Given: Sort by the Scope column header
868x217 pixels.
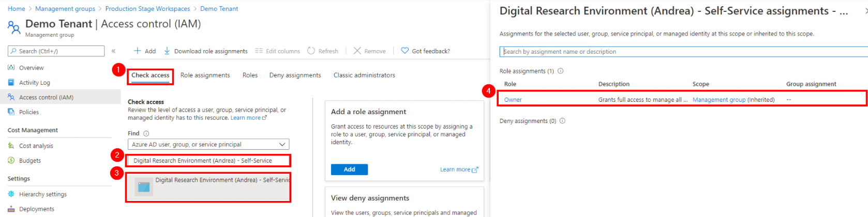Looking at the screenshot, I should click(x=701, y=84).
